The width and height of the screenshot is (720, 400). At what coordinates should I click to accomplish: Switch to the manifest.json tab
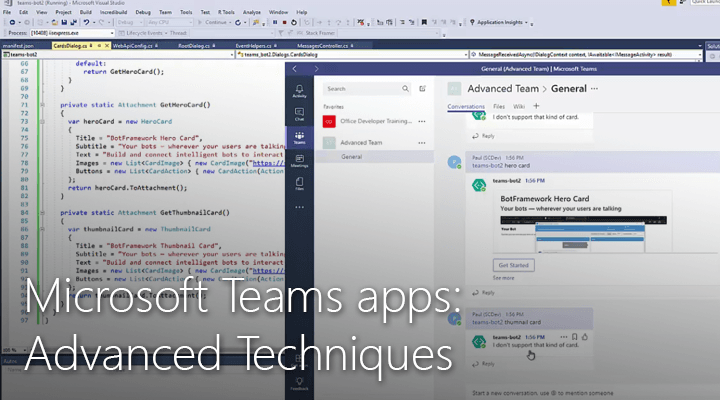(18, 45)
